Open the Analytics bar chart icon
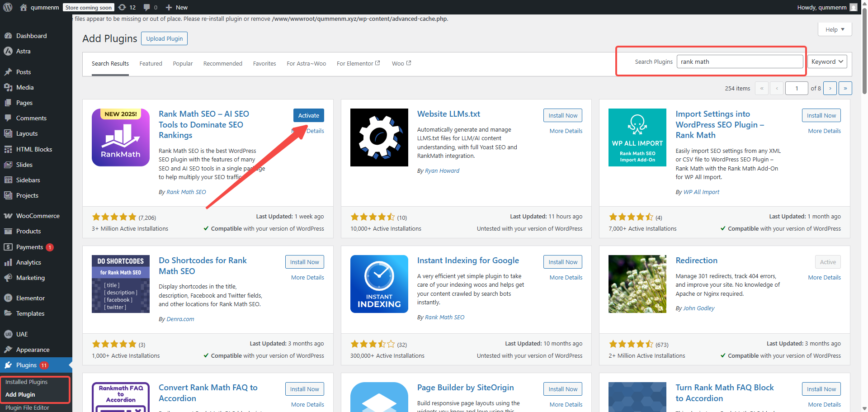 tap(8, 262)
